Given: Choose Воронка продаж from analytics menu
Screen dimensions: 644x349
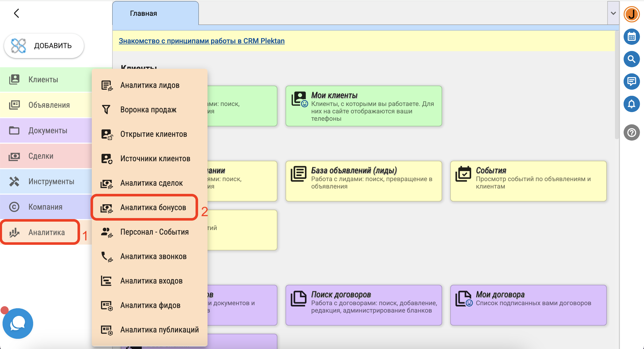Looking at the screenshot, I should 148,110.
